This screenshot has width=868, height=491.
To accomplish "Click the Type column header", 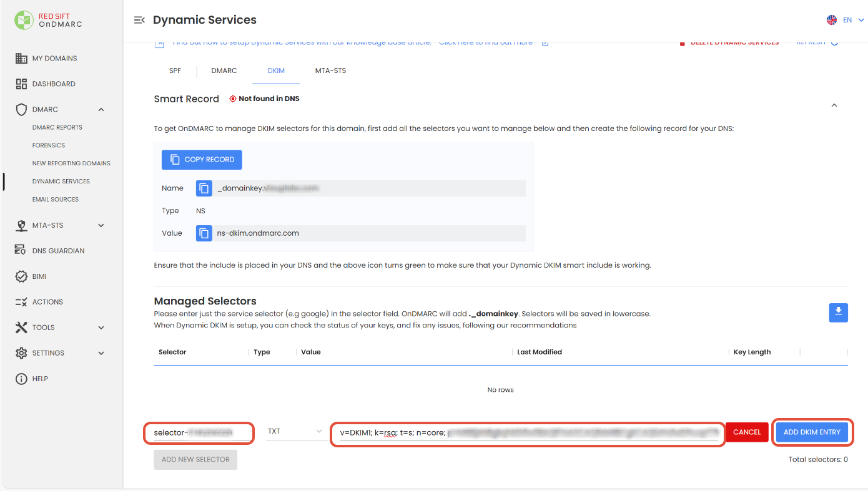I will click(x=262, y=352).
